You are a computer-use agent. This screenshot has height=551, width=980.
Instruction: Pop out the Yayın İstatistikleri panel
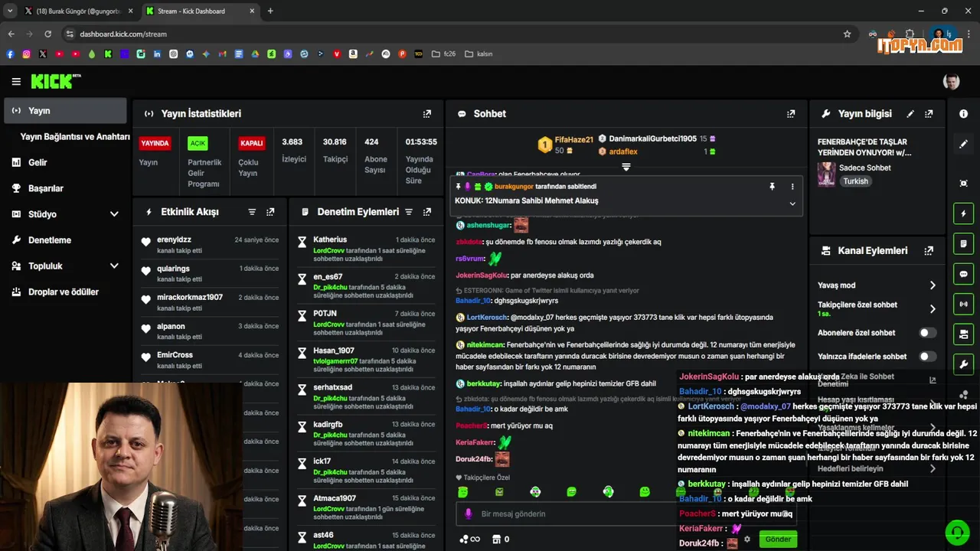(x=427, y=114)
